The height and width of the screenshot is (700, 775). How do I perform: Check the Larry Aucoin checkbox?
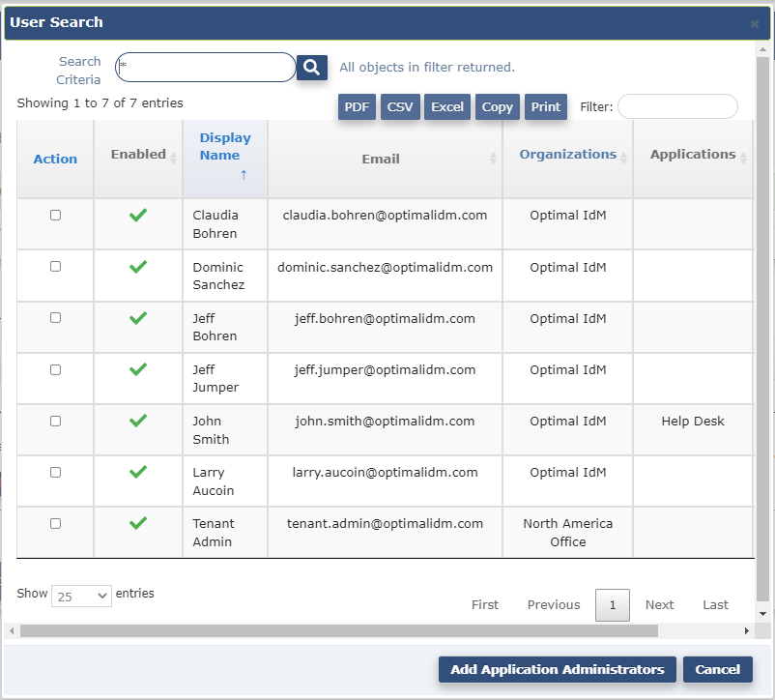point(55,472)
